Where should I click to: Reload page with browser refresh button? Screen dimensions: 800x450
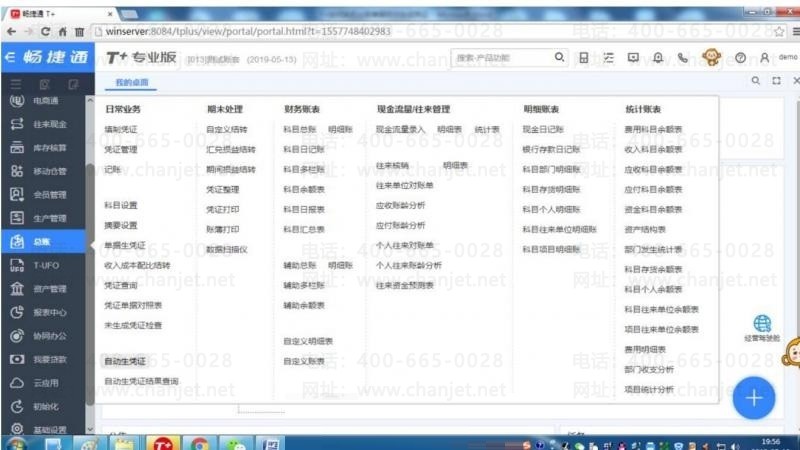[45, 32]
